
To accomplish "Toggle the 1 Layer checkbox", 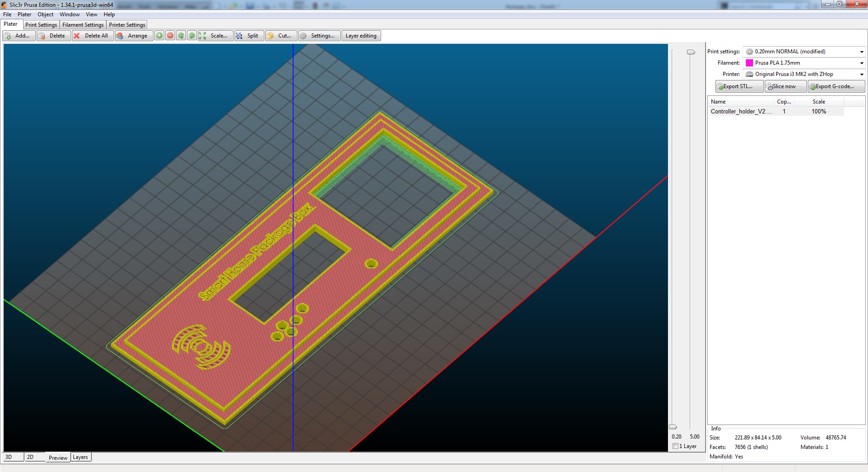I will click(675, 446).
